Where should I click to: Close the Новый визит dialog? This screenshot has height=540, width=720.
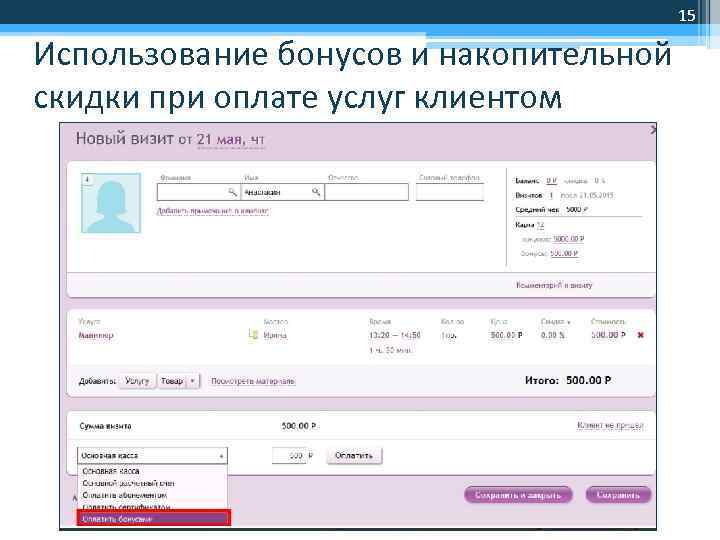(653, 130)
